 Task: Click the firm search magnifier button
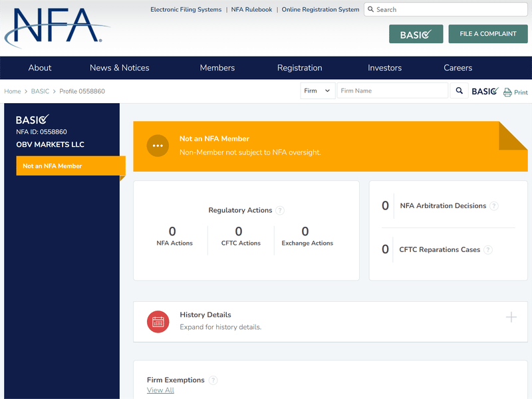tap(459, 90)
